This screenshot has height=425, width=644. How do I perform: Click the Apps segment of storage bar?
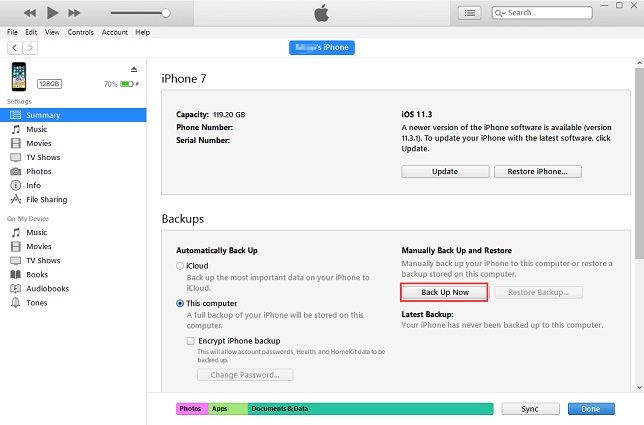pos(228,409)
